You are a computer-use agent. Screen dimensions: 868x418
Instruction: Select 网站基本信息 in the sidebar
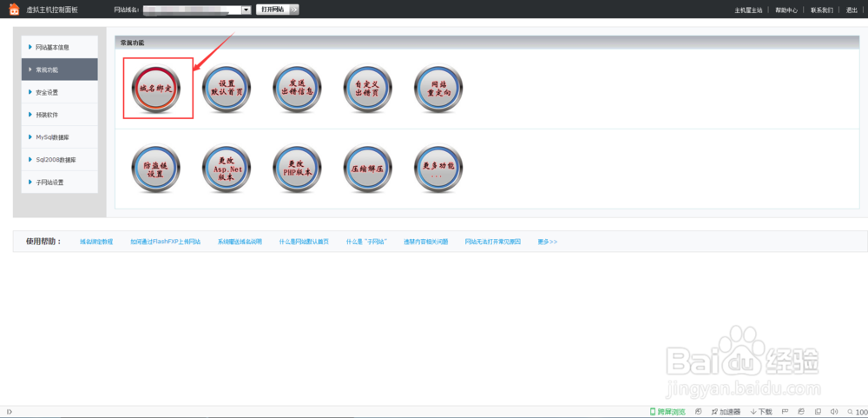point(60,47)
